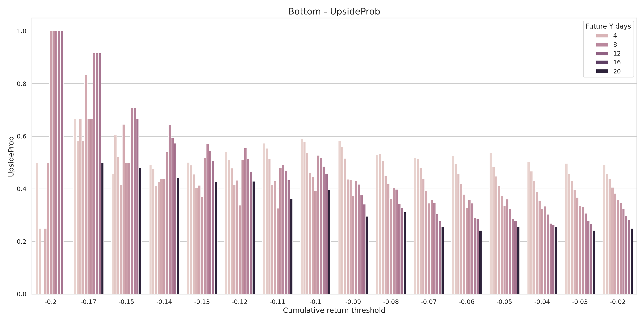Screen dimensions: 644x322
Task: Click the -0.17 x-axis tick label
Action: click(x=89, y=302)
